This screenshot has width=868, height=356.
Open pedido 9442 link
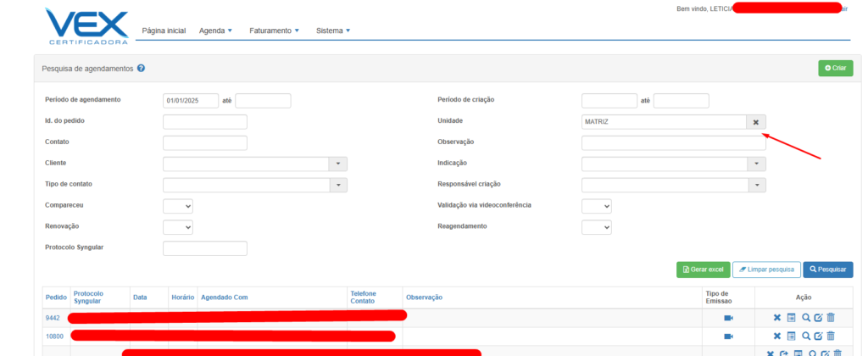coord(54,318)
